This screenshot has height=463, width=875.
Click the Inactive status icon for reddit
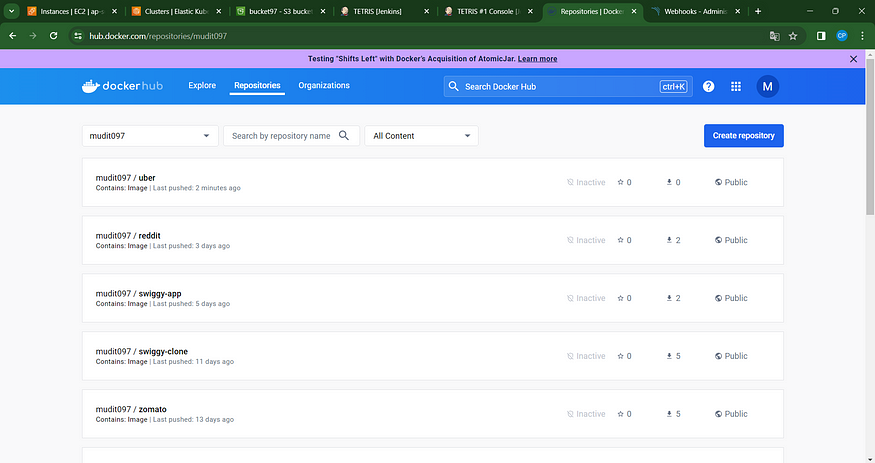point(570,240)
